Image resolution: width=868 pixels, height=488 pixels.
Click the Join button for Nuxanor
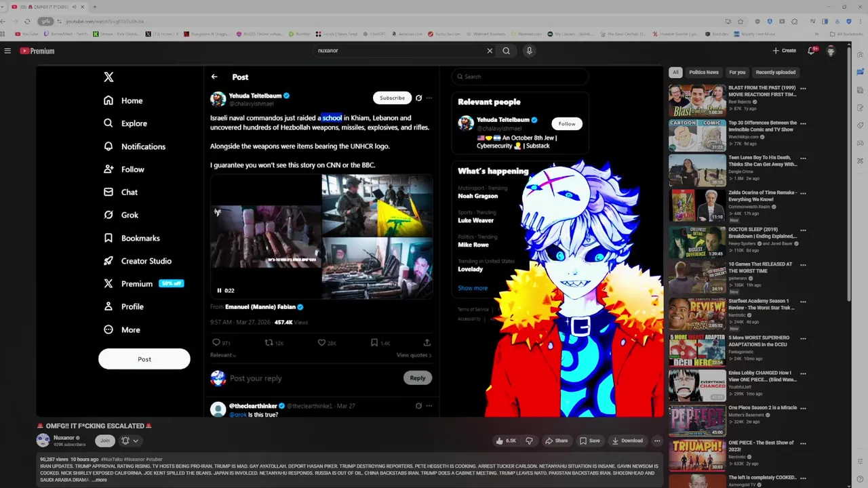(104, 441)
